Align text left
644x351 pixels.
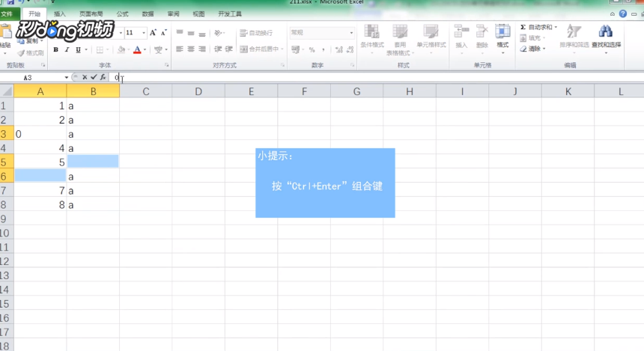click(x=180, y=49)
